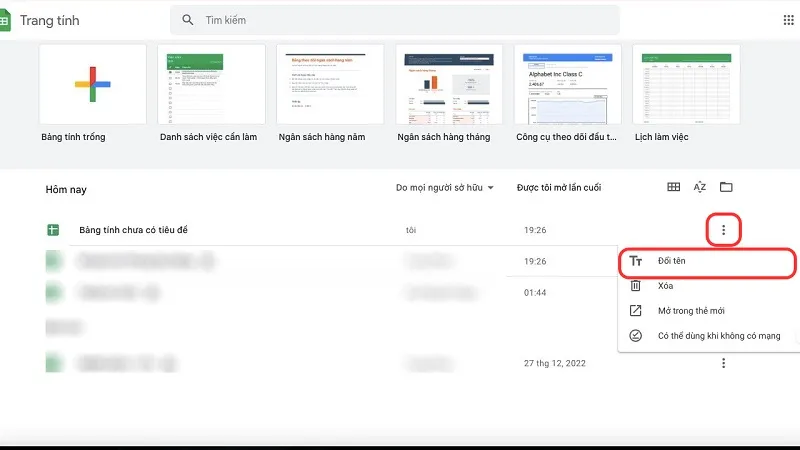Click the Google Sheets logo icon
This screenshot has height=450, width=800.
pyautogui.click(x=4, y=20)
